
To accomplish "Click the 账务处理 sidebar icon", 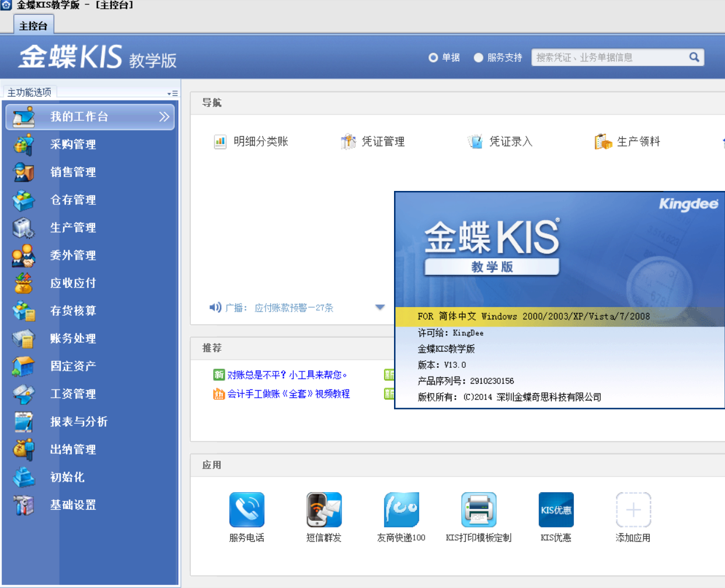I will (x=24, y=339).
